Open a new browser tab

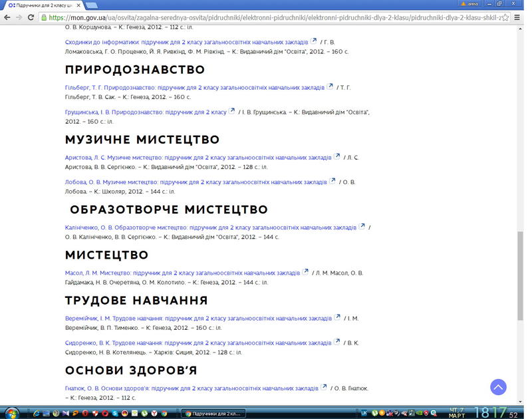(91, 5)
